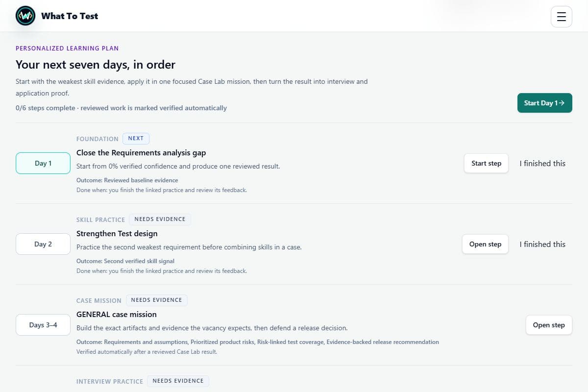Click title Close the Requirements analysis gap
Viewport: 588px width, 392px height.
[141, 153]
